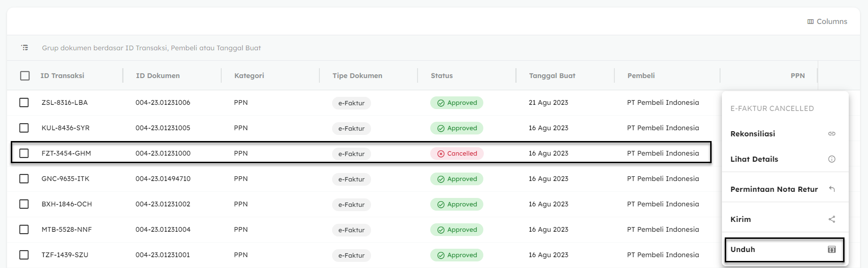Toggle the select-all header checkbox
The height and width of the screenshot is (268, 868).
pos(25,76)
